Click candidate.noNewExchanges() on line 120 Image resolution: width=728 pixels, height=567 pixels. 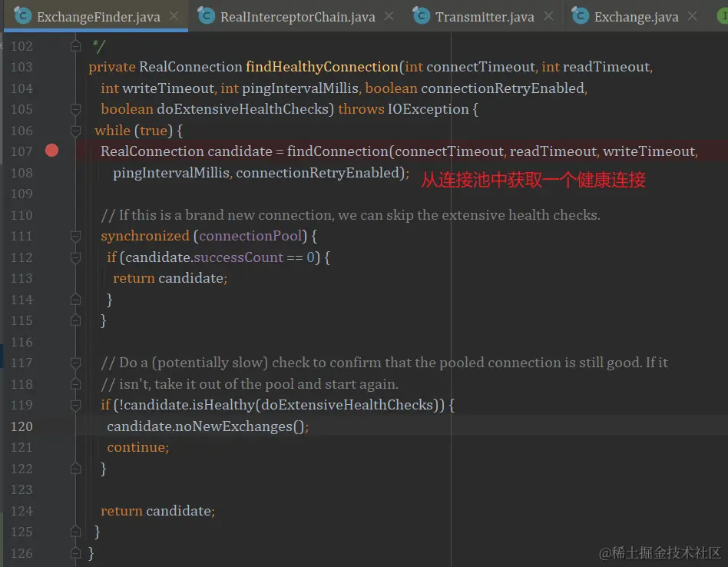(207, 426)
